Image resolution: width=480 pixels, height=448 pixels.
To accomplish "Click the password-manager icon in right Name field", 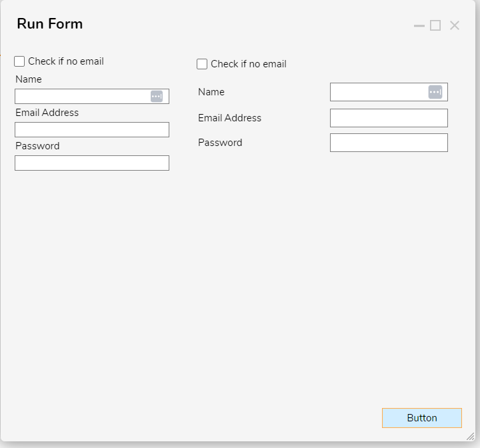I will pos(435,92).
